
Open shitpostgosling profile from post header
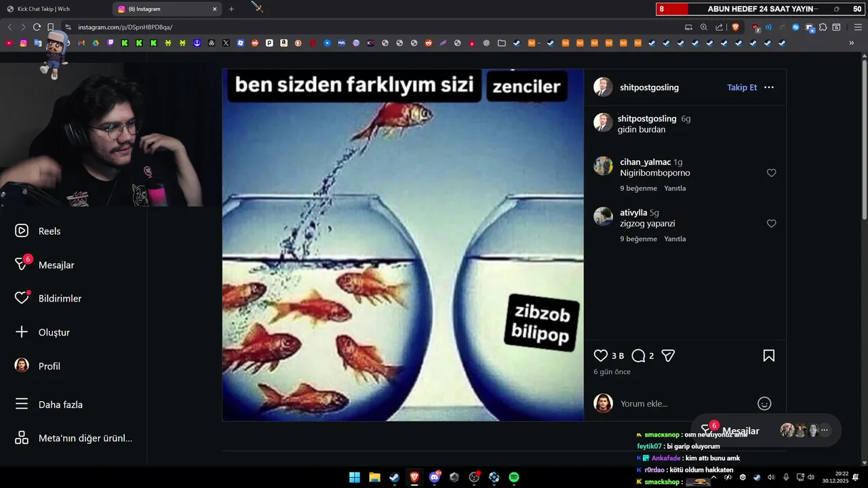pos(649,87)
